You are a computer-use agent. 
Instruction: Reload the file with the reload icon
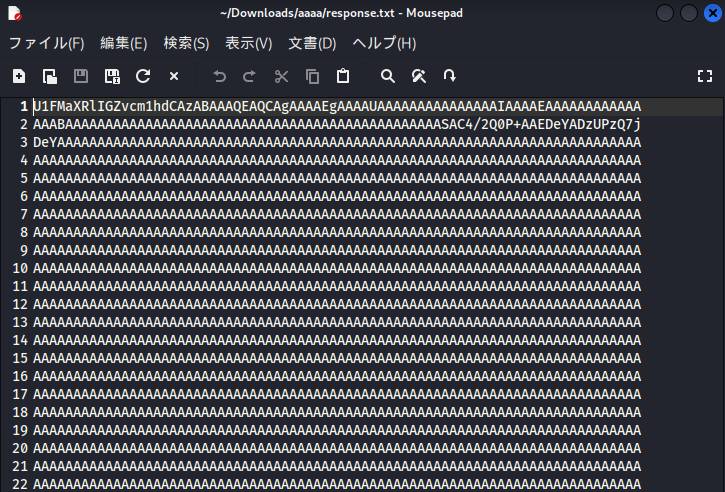pos(143,76)
